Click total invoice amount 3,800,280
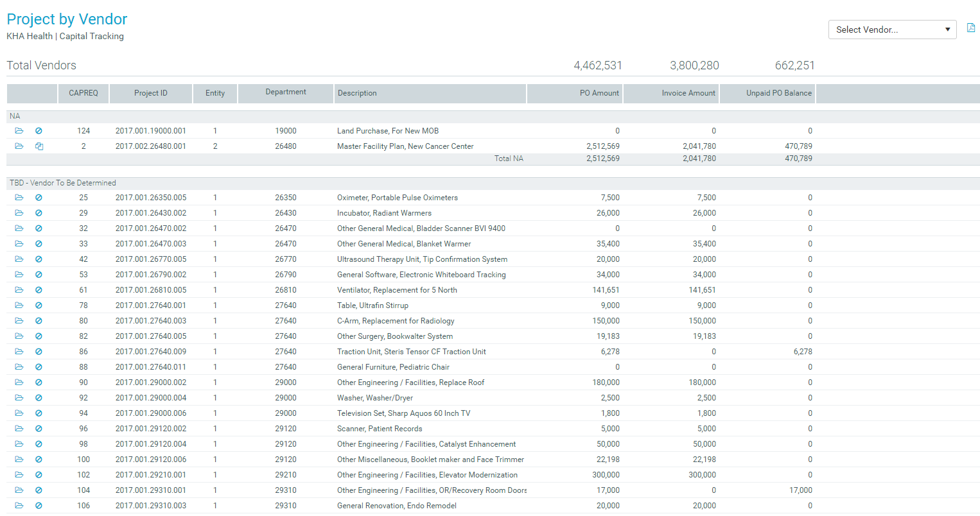Viewport: 980px width, 516px height. pyautogui.click(x=694, y=65)
